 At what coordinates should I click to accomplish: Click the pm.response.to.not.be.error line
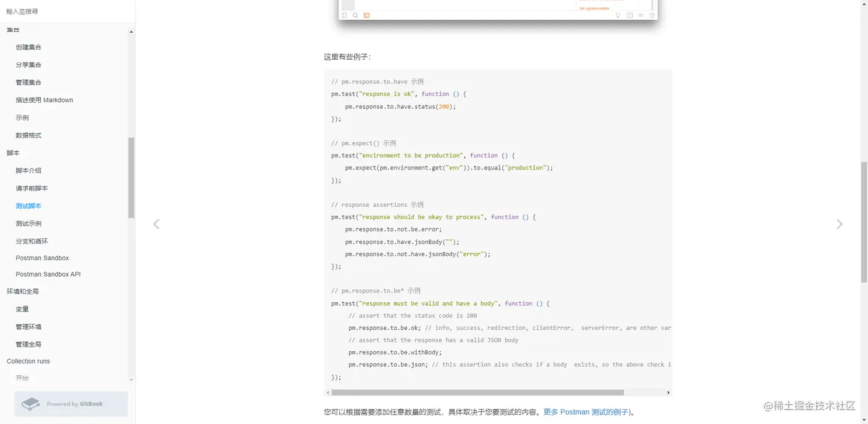coord(393,229)
